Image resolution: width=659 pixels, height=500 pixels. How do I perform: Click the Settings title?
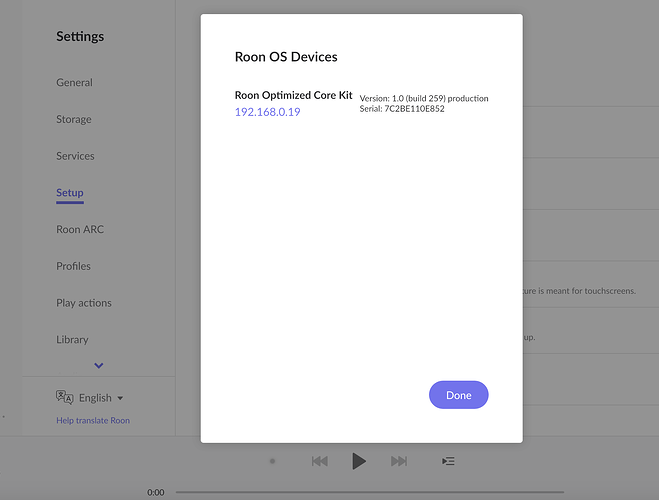point(80,37)
